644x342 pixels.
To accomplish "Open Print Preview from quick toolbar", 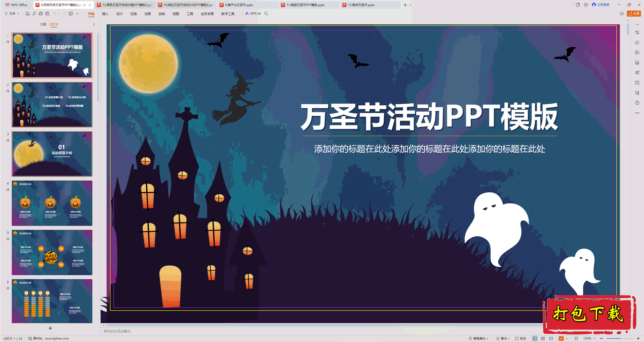I will (x=47, y=14).
